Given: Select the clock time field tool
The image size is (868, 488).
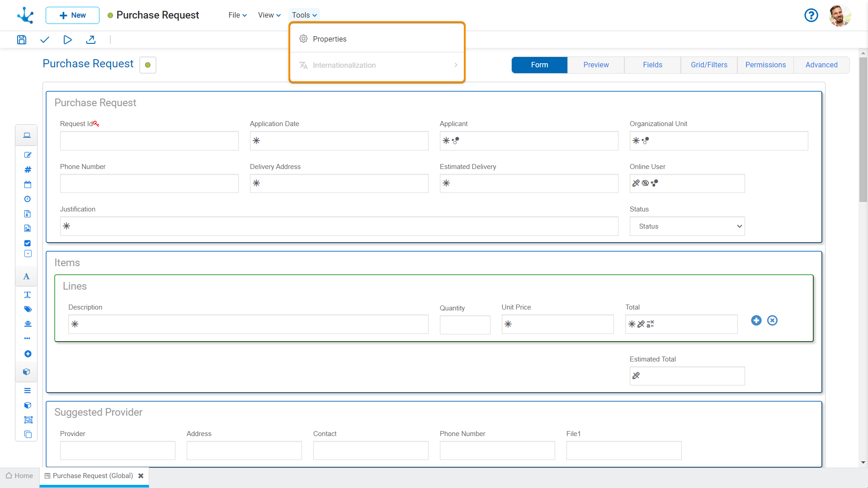Looking at the screenshot, I should (x=28, y=199).
